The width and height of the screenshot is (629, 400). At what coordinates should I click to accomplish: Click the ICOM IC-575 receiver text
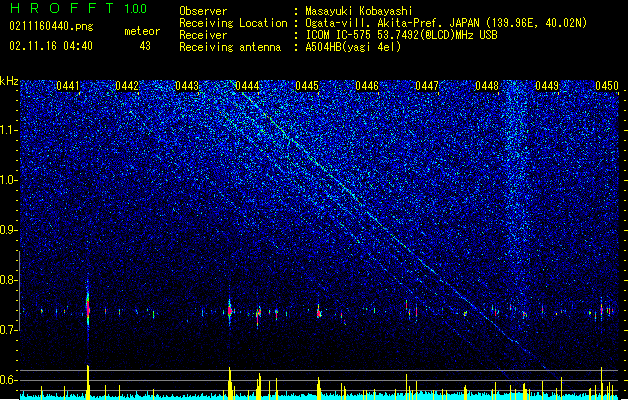[401, 35]
